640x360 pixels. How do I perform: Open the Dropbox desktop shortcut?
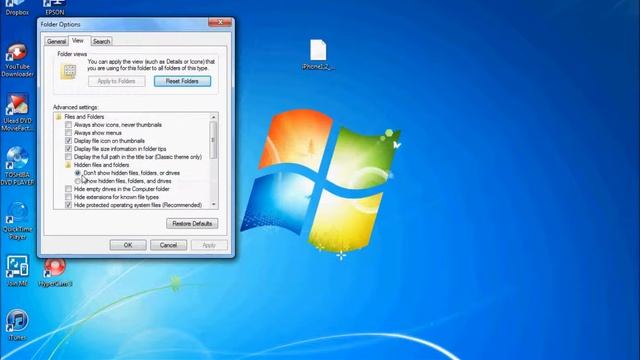tap(17, 7)
